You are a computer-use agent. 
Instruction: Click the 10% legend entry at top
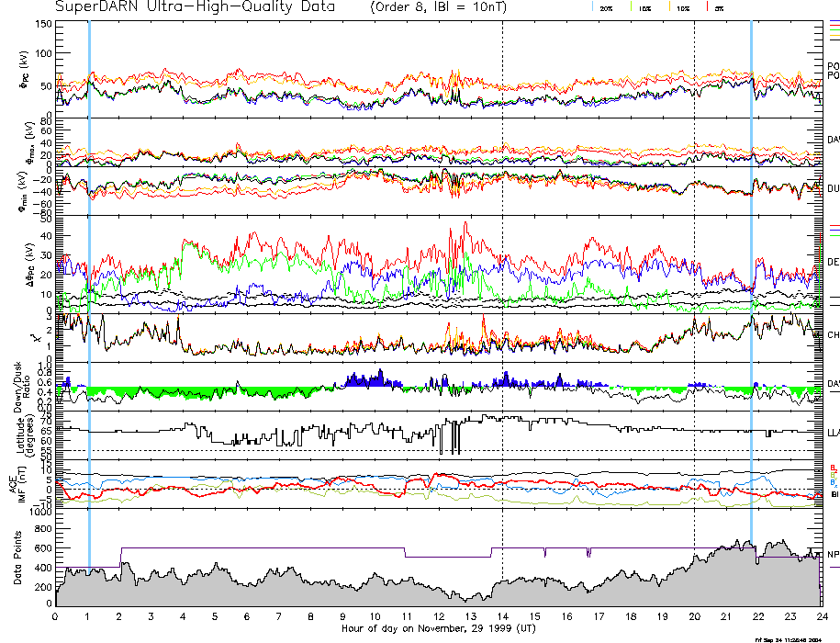[x=680, y=7]
